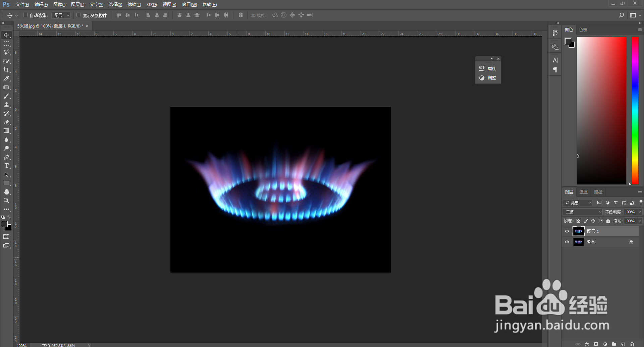Choose the Horizontal Type tool
The width and height of the screenshot is (644, 347).
[6, 166]
